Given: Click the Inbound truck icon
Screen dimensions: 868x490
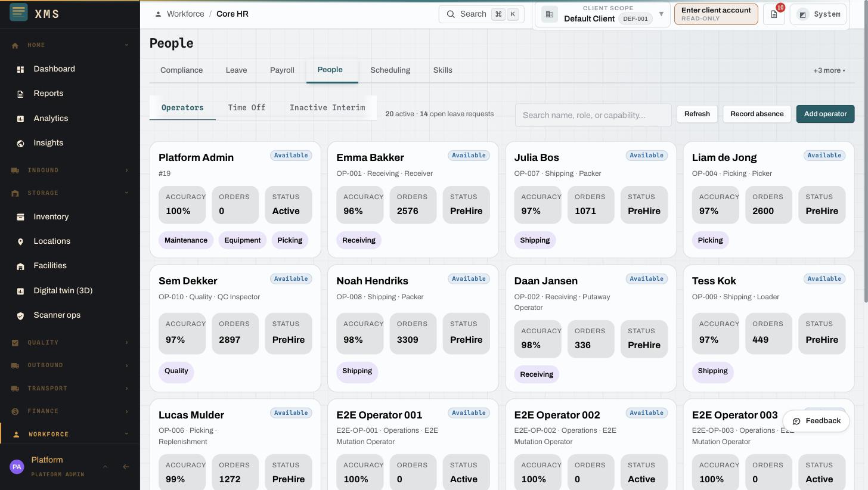Looking at the screenshot, I should [15, 170].
